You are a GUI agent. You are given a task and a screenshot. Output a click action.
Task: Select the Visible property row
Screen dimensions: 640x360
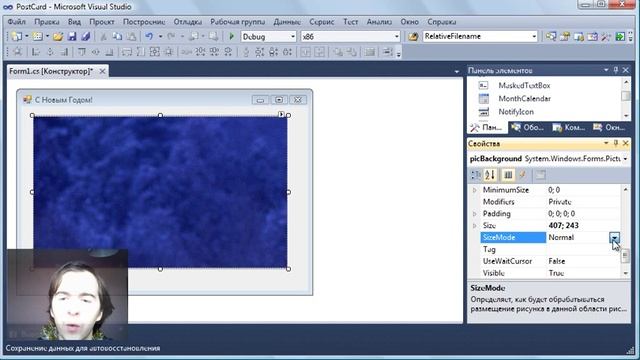pos(550,273)
